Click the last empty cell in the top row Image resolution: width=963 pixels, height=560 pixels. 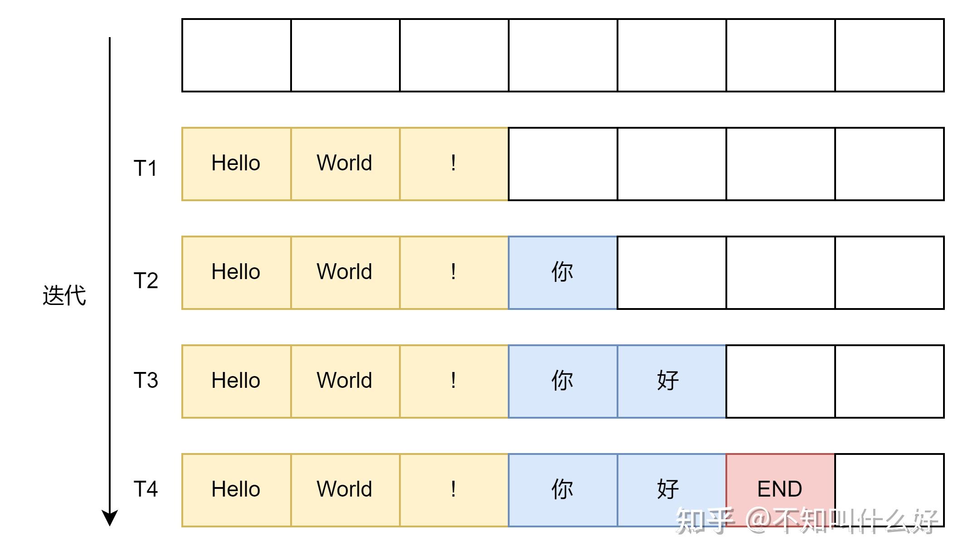coord(890,55)
